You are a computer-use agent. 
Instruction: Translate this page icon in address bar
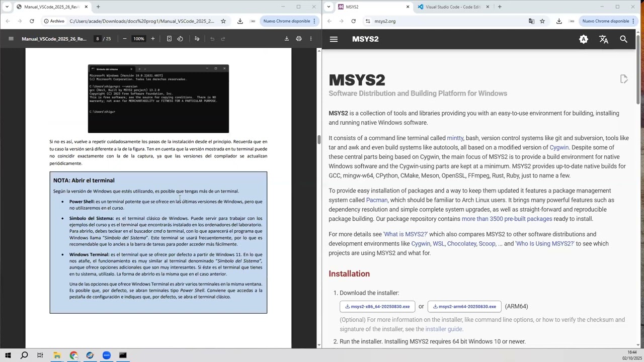(x=531, y=21)
